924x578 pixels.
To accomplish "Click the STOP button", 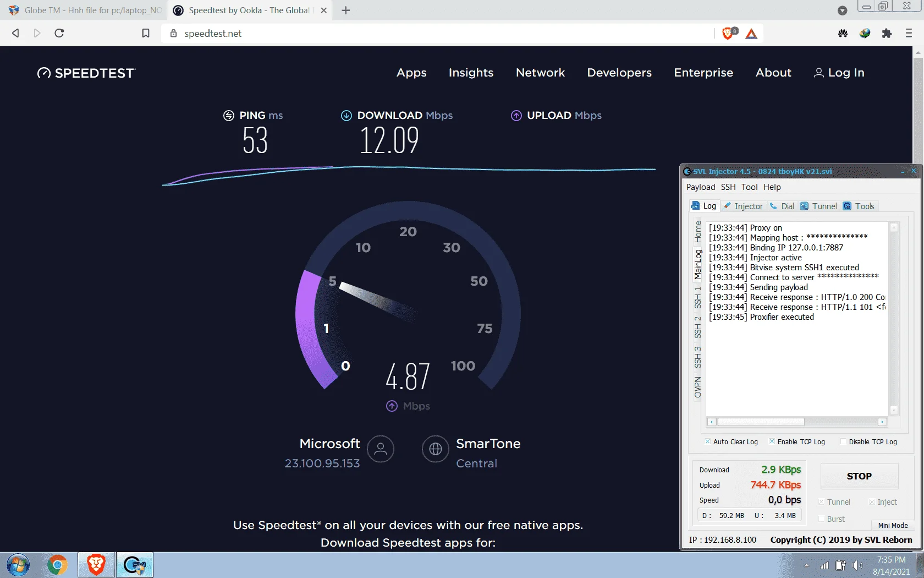I will (859, 476).
